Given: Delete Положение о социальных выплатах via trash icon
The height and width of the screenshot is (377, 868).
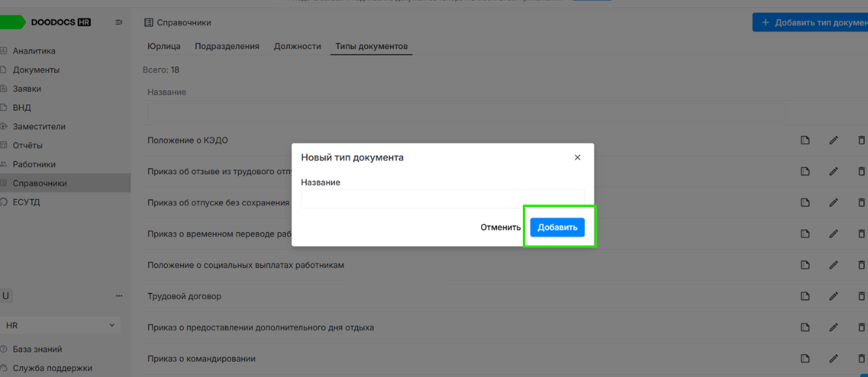Looking at the screenshot, I should [x=861, y=265].
